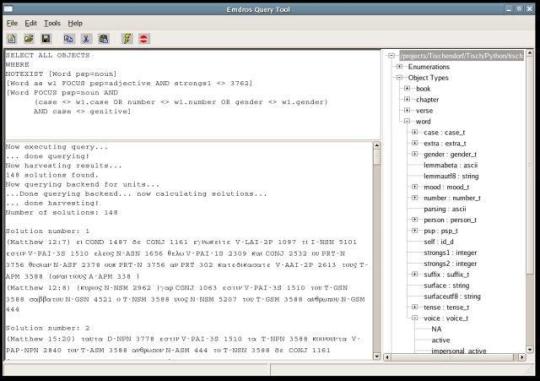Click the Save floppy-disk toolbar icon

pyautogui.click(x=46, y=39)
